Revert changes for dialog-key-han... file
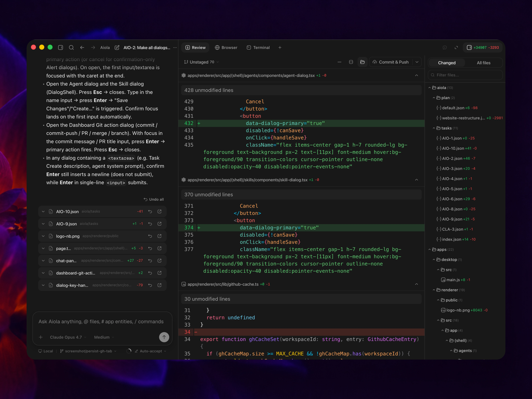Image resolution: width=532 pixels, height=399 pixels. [x=150, y=285]
